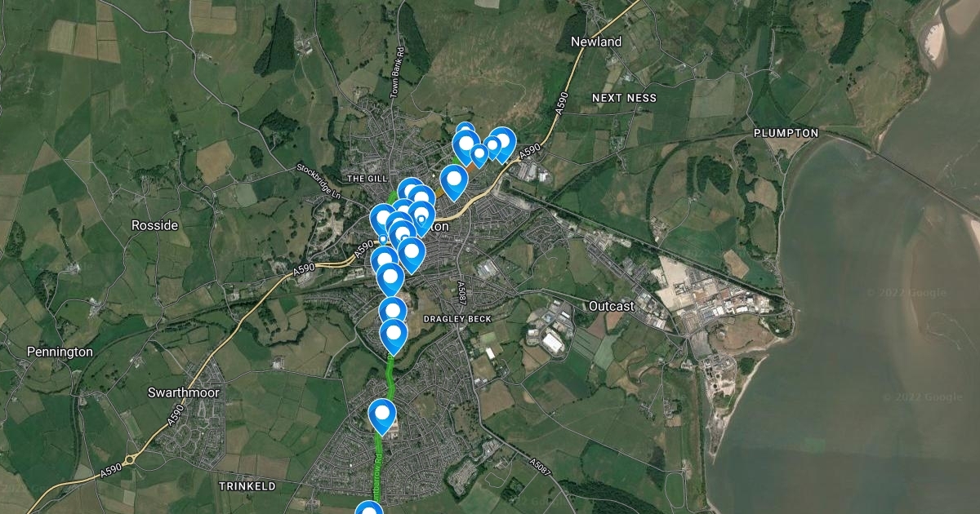
Task: Click the Newland place label
Action: pyautogui.click(x=596, y=42)
